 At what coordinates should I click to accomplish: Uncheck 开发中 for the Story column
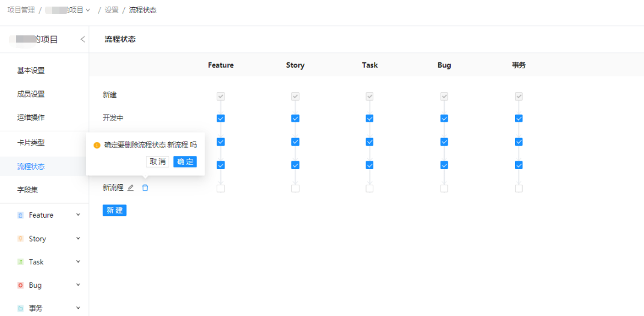[x=295, y=118]
